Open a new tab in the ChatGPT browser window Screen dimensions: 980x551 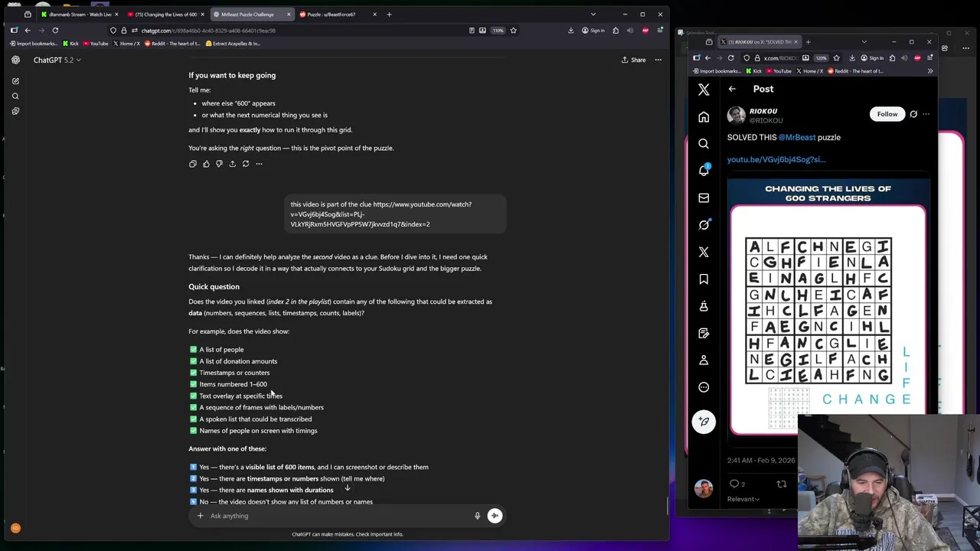[x=389, y=15]
